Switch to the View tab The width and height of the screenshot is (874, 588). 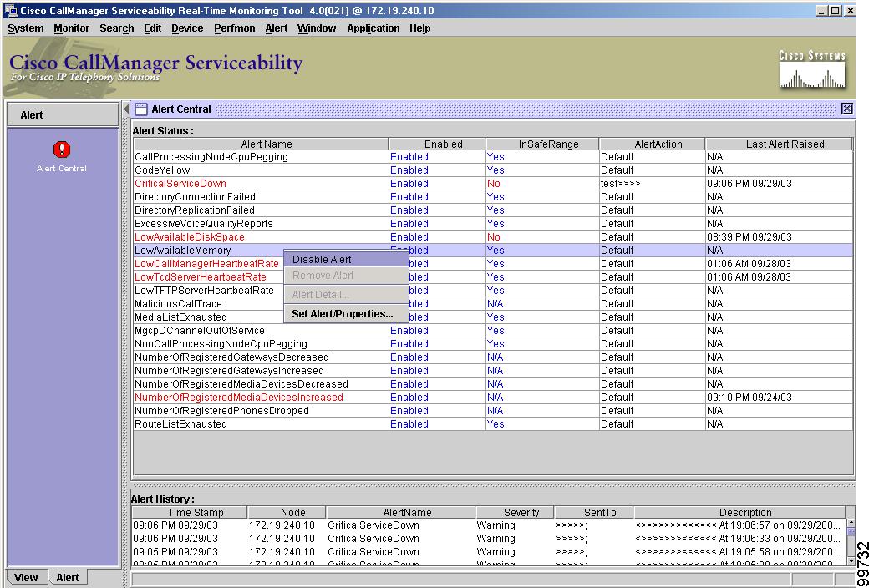[x=26, y=577]
